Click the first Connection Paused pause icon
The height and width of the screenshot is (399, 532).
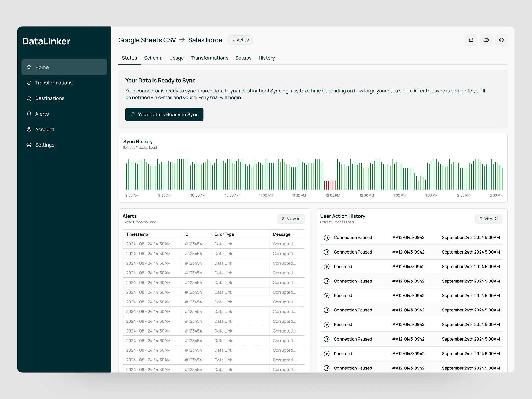tap(327, 238)
